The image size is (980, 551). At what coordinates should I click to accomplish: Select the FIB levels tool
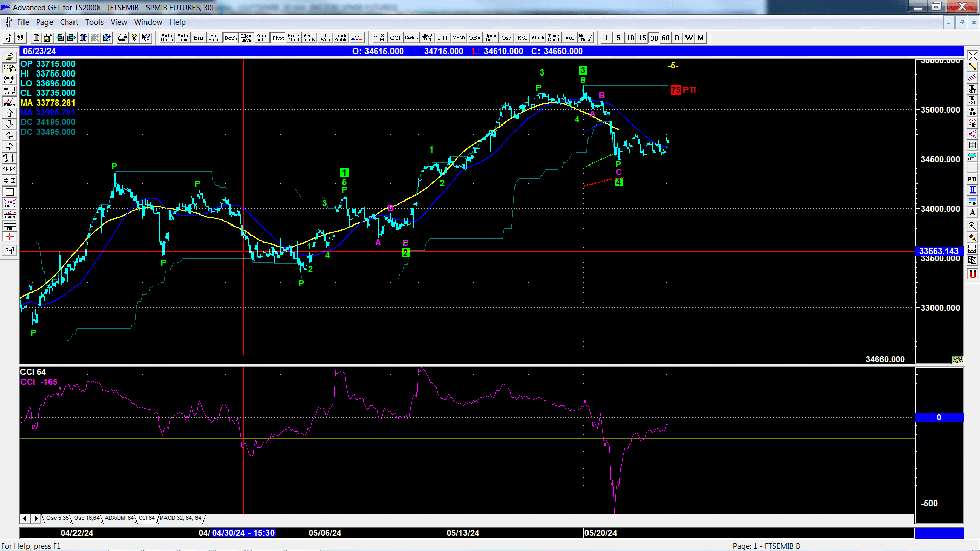pyautogui.click(x=9, y=226)
